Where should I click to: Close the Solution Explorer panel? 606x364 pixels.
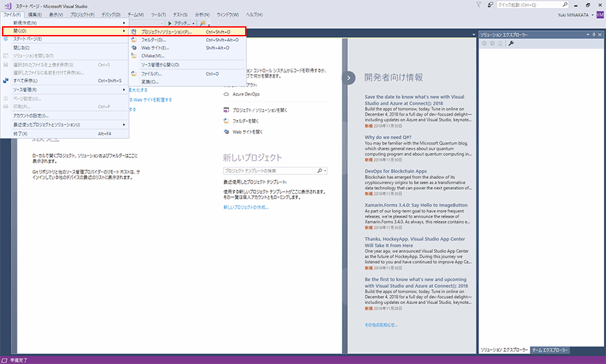click(600, 35)
